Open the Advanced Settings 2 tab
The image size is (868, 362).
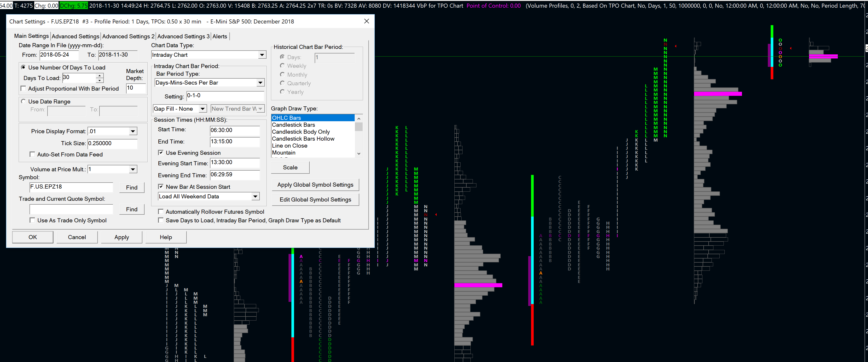[128, 36]
